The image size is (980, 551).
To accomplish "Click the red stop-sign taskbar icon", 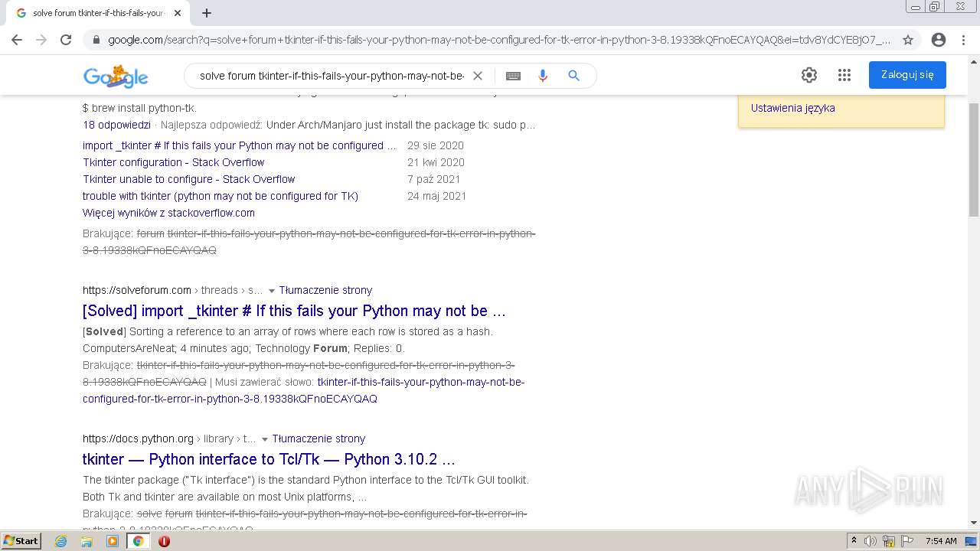I will pyautogui.click(x=164, y=541).
